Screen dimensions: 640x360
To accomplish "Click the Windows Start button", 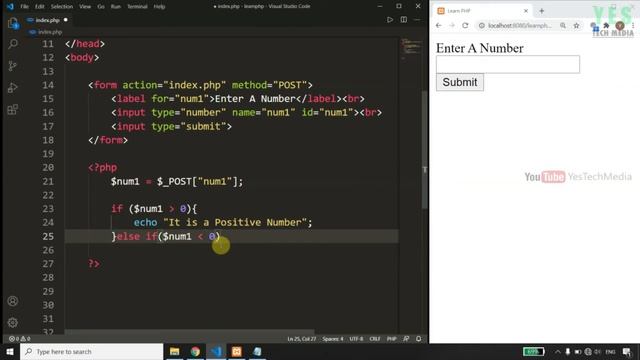I will click(x=10, y=351).
